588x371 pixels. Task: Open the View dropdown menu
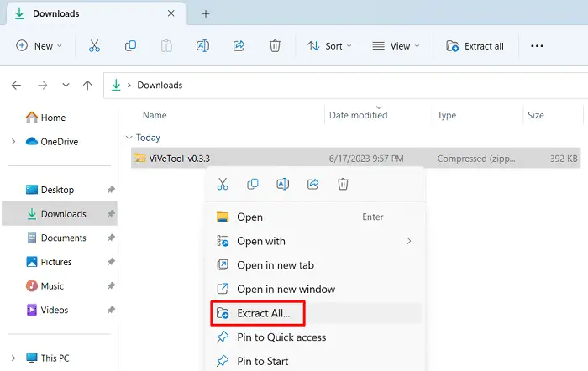pyautogui.click(x=395, y=46)
